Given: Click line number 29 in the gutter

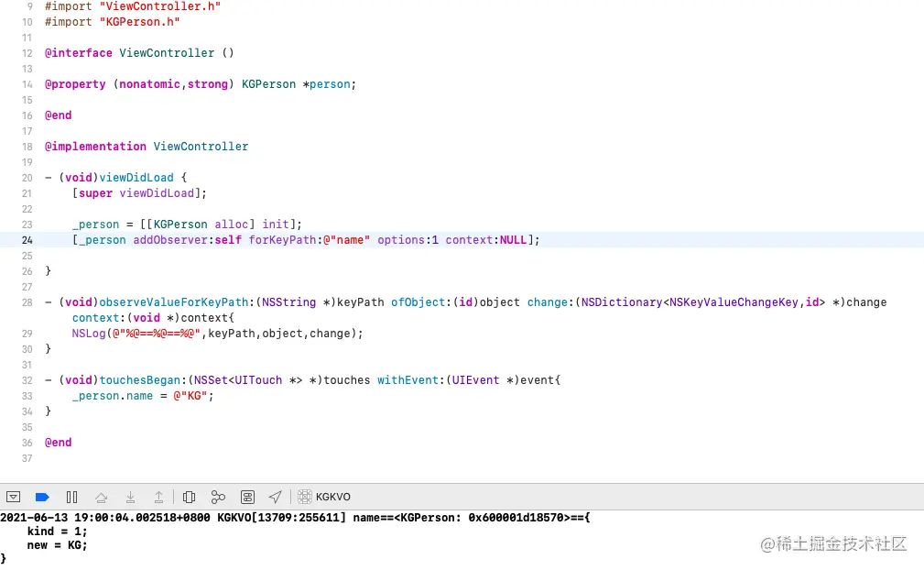Looking at the screenshot, I should point(27,334).
